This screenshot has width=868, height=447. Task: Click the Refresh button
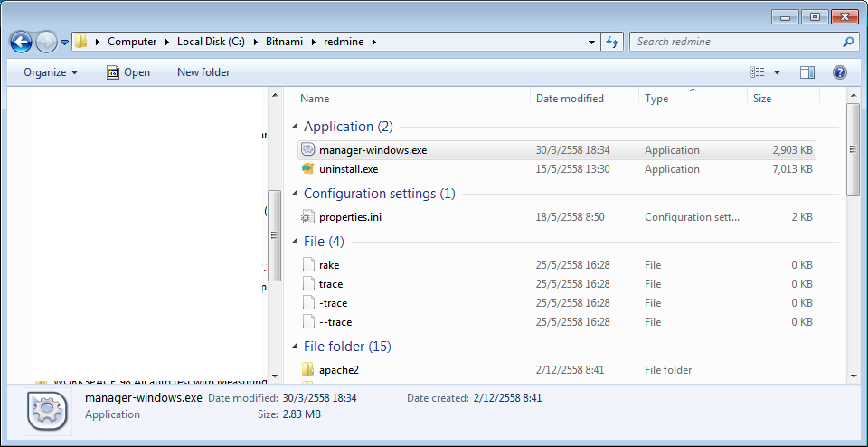click(612, 42)
